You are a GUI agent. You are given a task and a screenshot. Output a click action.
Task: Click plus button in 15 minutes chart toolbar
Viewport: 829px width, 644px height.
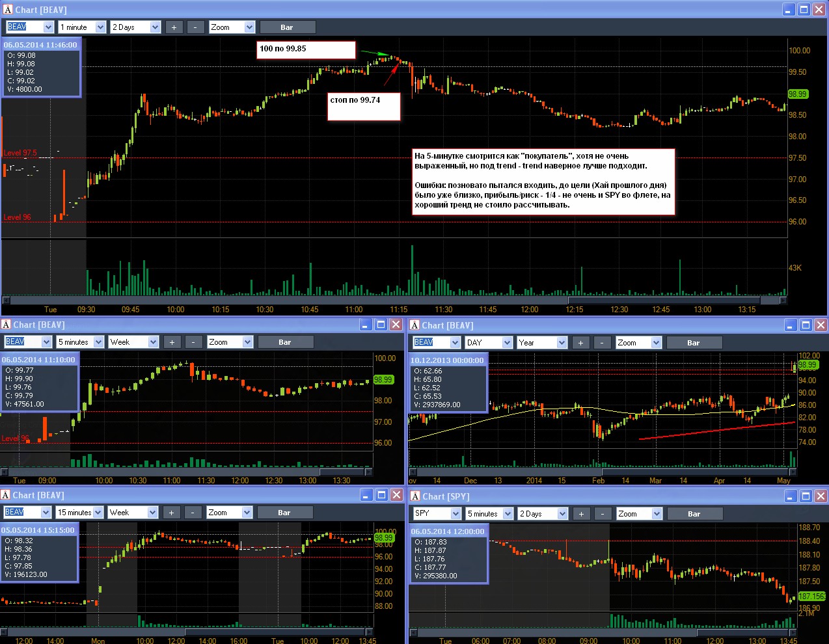[172, 513]
